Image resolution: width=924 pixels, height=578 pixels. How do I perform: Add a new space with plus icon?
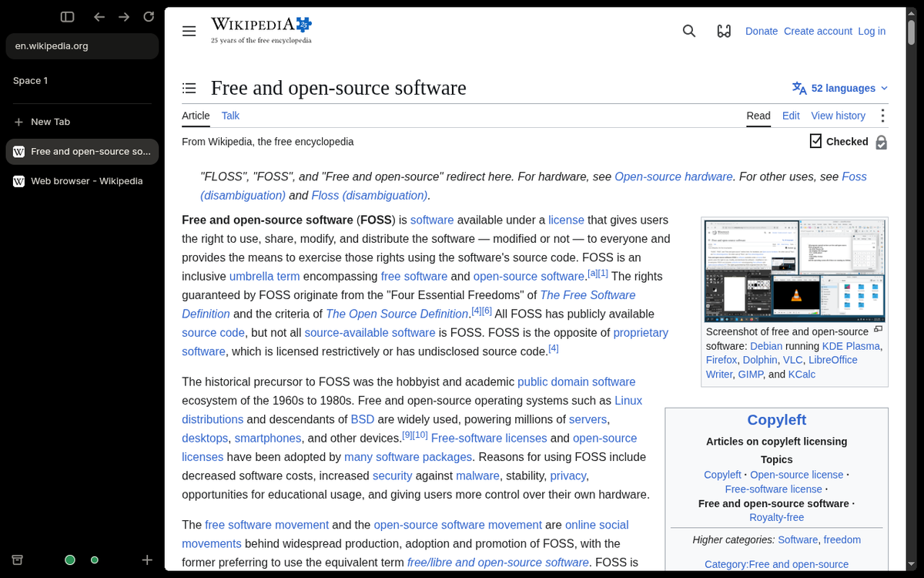coord(147,560)
